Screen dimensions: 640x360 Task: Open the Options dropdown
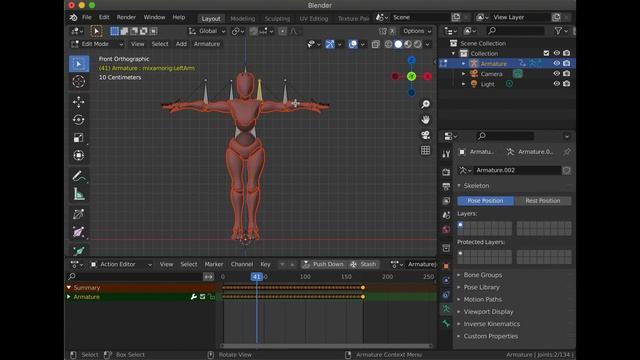click(x=416, y=31)
